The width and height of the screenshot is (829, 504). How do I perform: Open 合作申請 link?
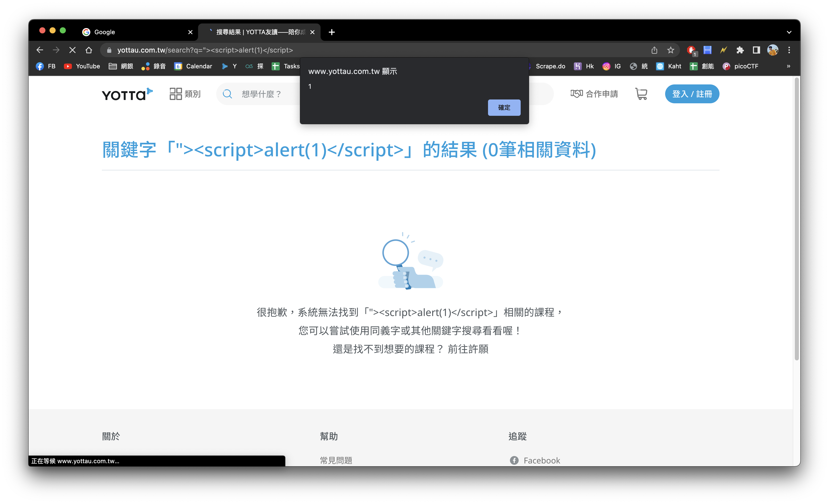[594, 94]
